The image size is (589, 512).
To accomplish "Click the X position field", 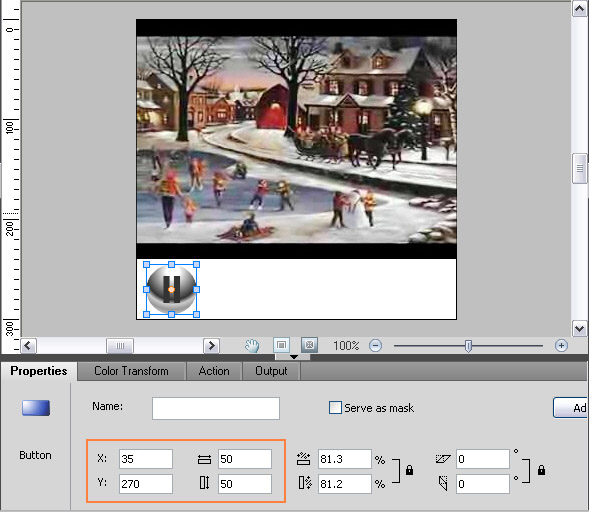I will 146,459.
